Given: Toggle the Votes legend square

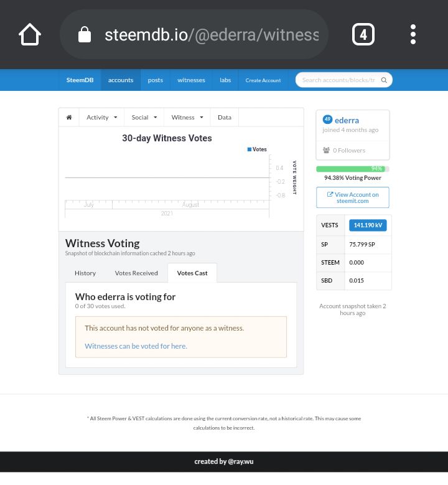Looking at the screenshot, I should tap(249, 149).
